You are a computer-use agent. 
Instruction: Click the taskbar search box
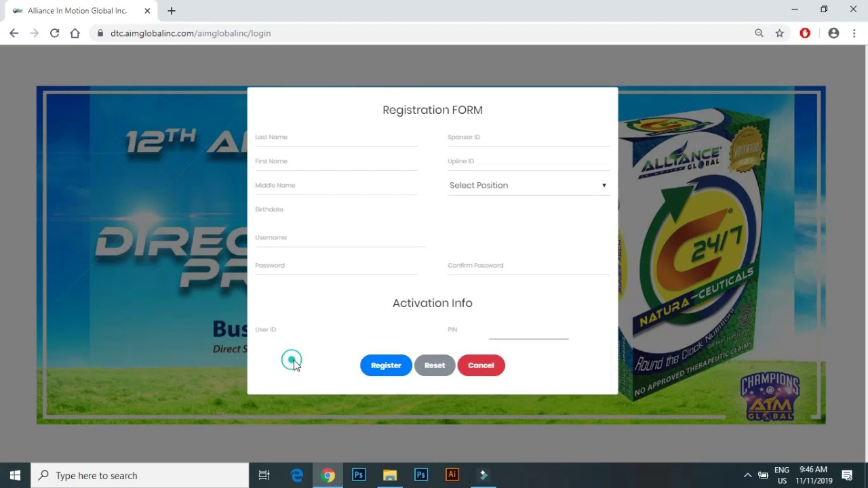[140, 475]
